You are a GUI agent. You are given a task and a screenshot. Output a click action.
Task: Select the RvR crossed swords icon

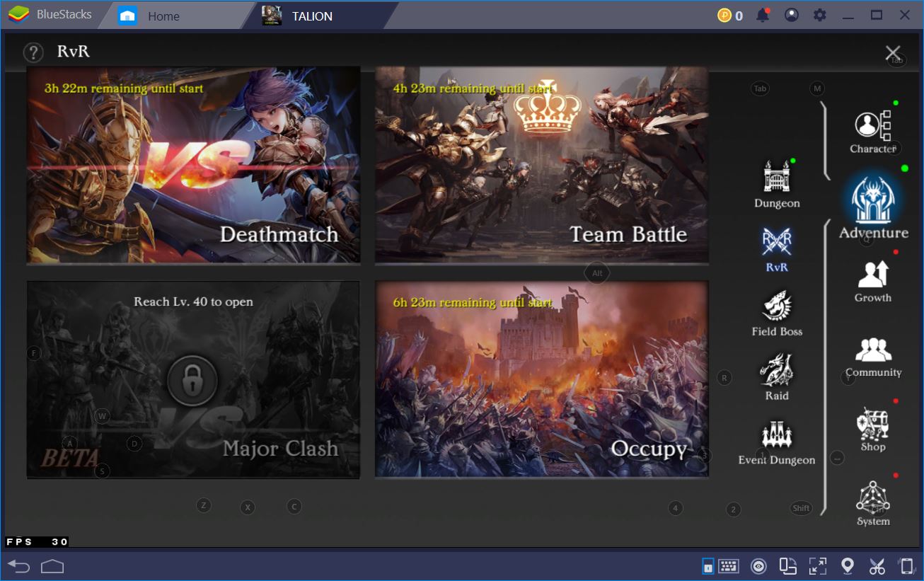[x=776, y=242]
